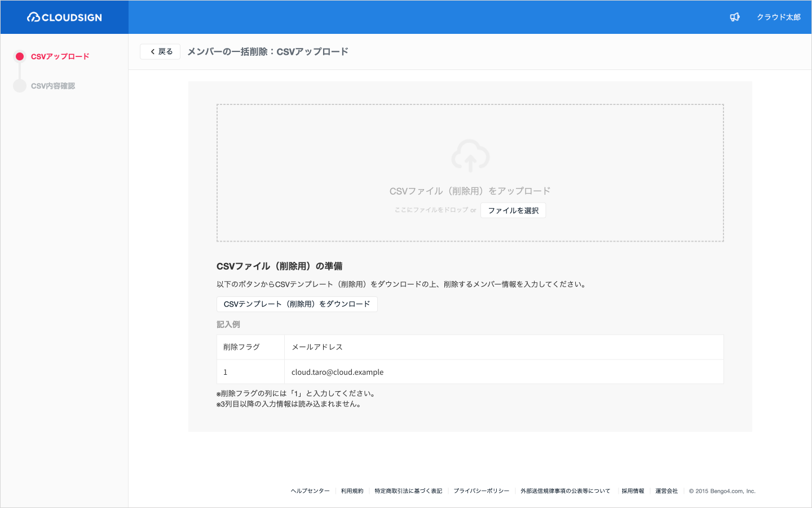Open 外部送信規律事項の公表等について link
812x508 pixels.
click(566, 491)
